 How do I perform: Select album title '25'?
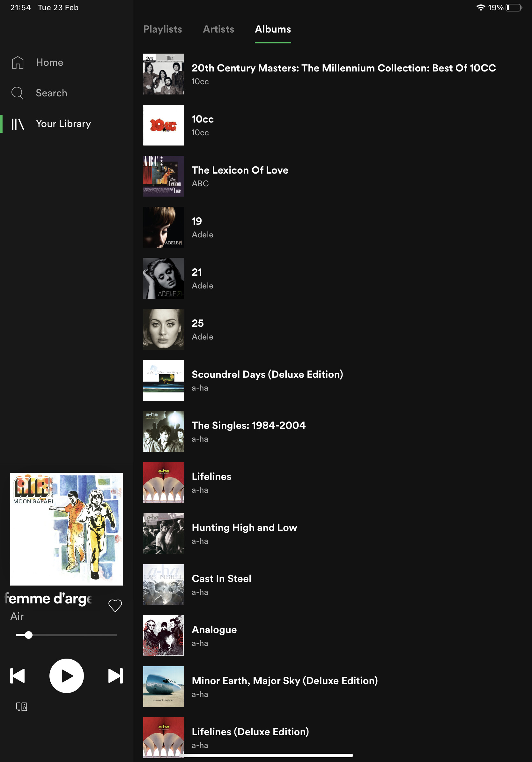coord(198,323)
